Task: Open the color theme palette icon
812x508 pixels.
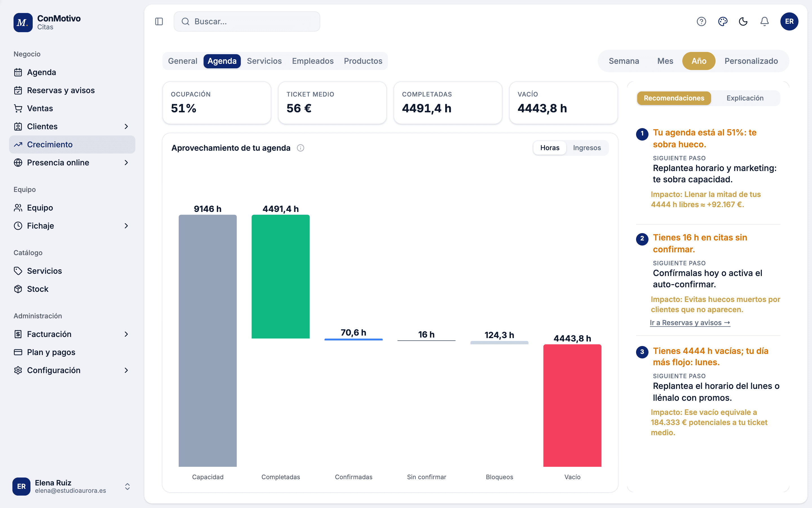Action: click(722, 21)
